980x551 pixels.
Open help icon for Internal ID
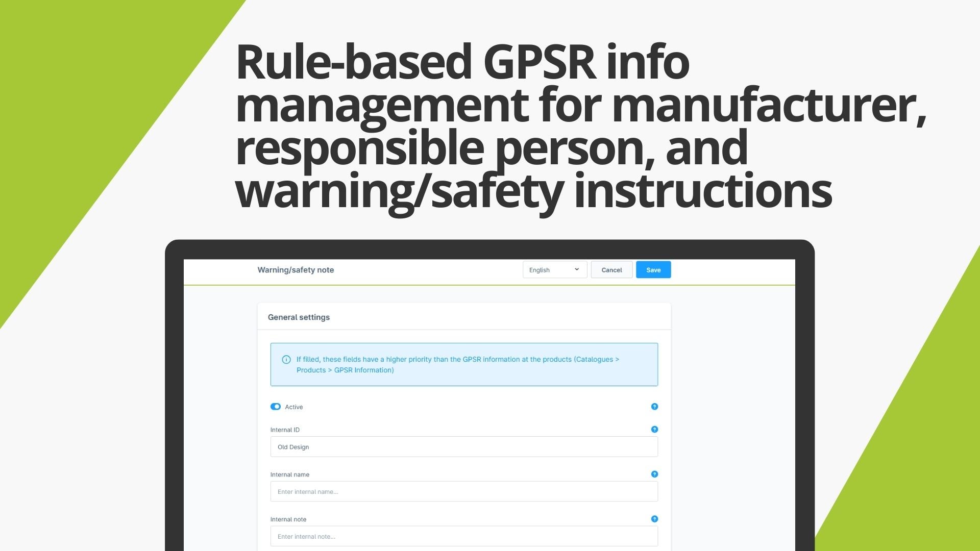654,430
